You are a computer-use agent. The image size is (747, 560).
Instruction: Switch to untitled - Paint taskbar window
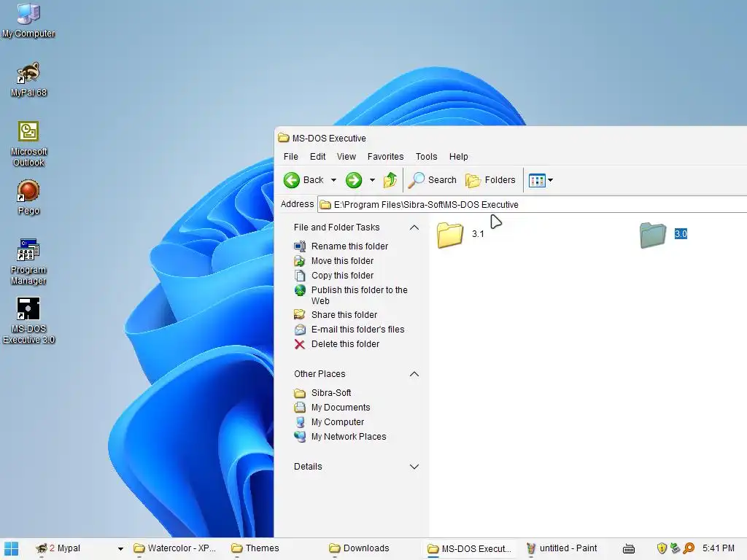point(561,548)
